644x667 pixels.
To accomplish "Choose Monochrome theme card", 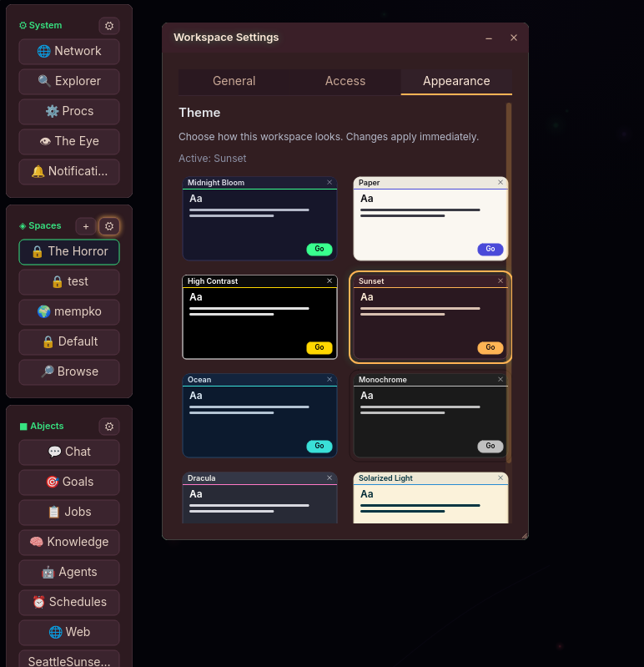I will pyautogui.click(x=430, y=416).
